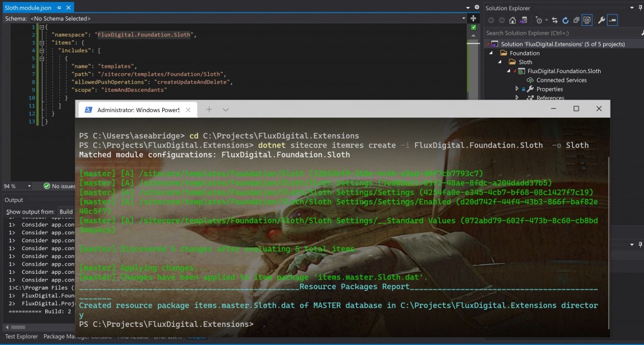Toggle Preview Selected Items button
This screenshot has width=644, height=345.
(613, 20)
